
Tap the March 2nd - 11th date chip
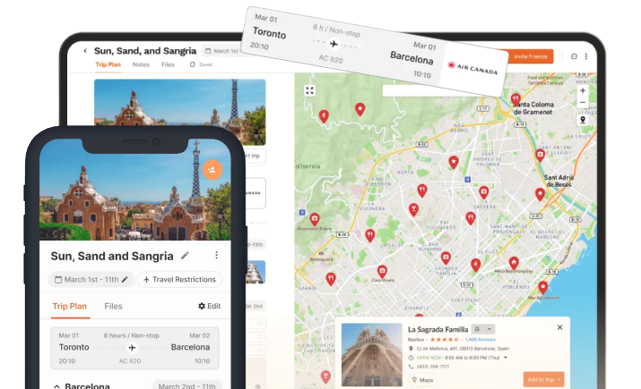(x=187, y=385)
